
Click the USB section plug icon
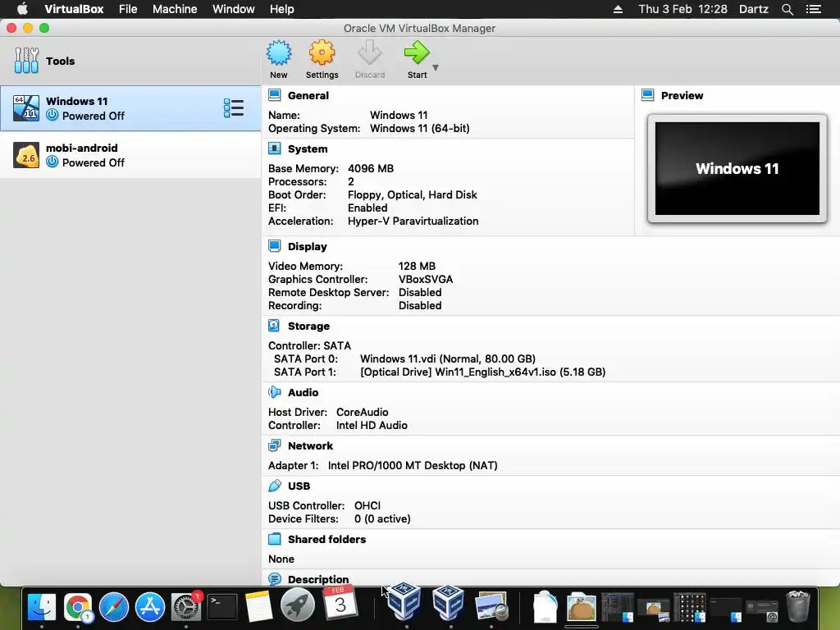pos(274,486)
